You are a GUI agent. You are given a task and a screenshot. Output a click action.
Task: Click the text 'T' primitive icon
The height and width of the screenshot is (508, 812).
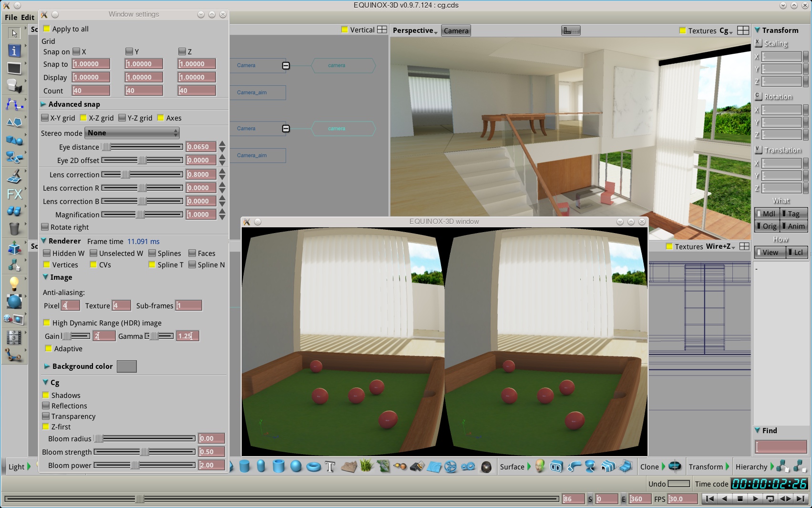point(330,467)
